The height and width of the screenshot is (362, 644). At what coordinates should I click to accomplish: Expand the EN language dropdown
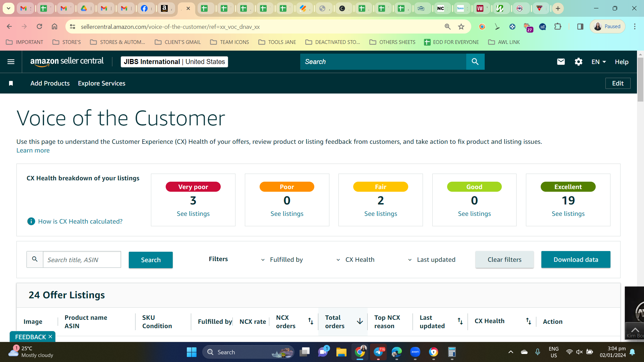point(599,62)
